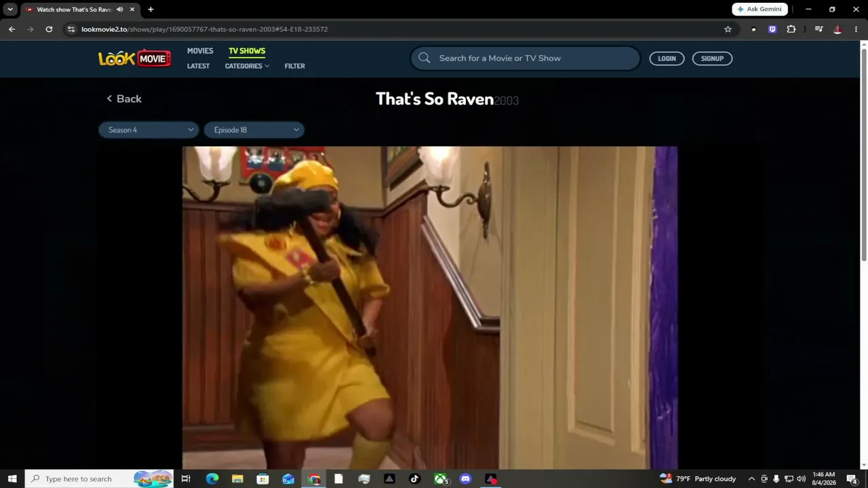Open the Chrome three-dot menu
Viewport: 868px width, 488px height.
pos(856,29)
